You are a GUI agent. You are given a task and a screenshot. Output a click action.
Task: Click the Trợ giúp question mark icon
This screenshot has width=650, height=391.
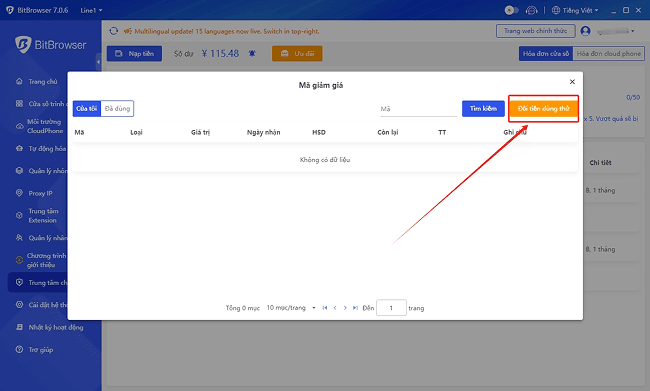[x=19, y=350]
